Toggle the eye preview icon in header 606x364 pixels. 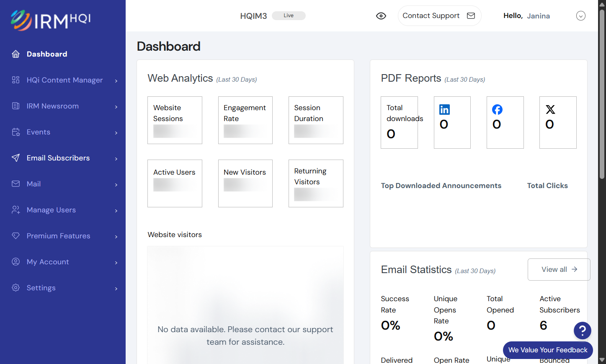click(x=381, y=16)
